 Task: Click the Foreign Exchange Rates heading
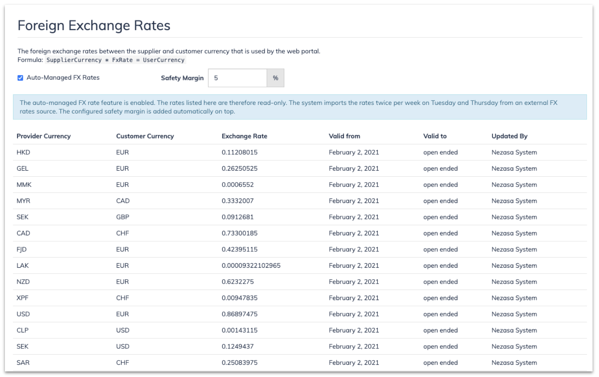(94, 26)
